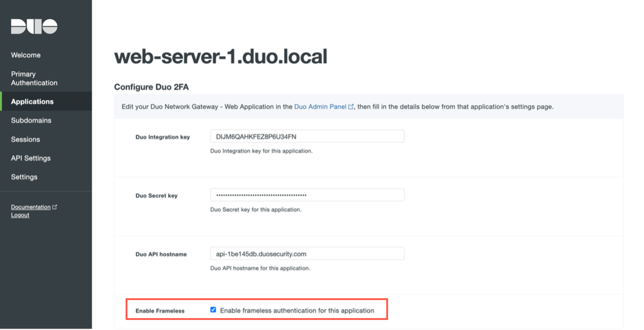Open API Settings
This screenshot has width=644, height=330.
pyautogui.click(x=31, y=158)
